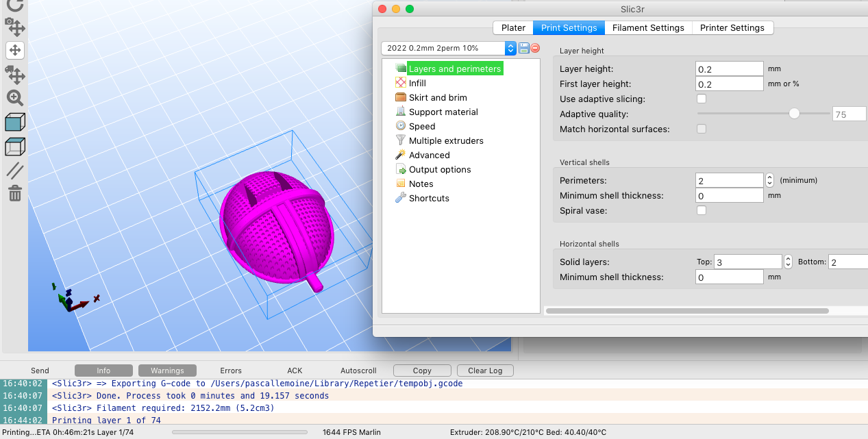The image size is (868, 439).
Task: Toggle the Warnings log filter
Action: 167,371
